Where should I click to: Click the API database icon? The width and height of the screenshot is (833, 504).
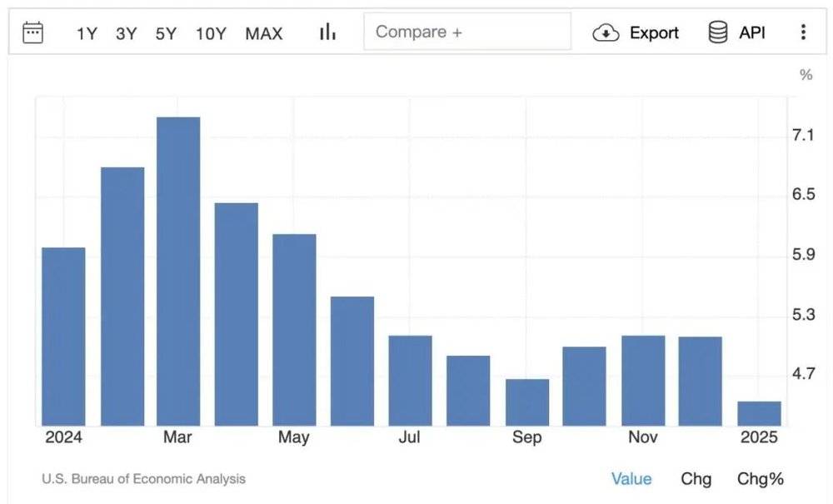point(718,32)
